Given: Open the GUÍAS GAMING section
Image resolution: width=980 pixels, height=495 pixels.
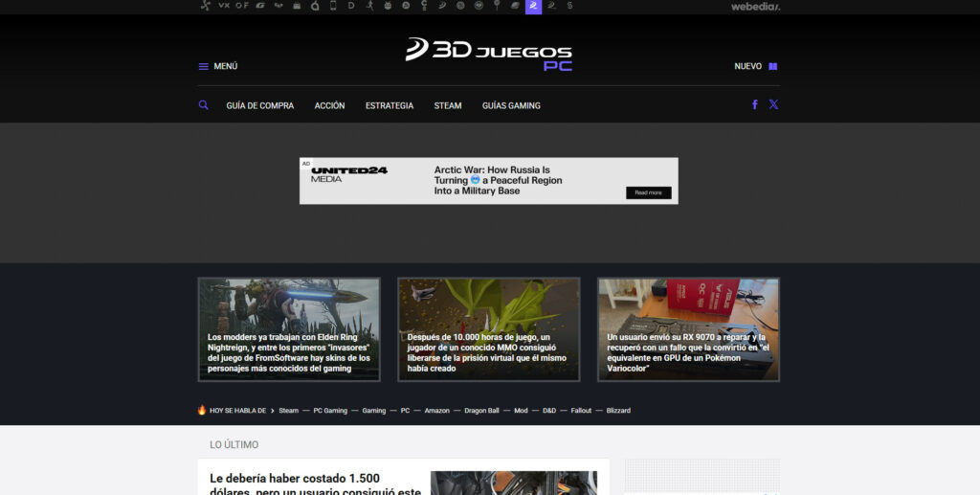Looking at the screenshot, I should click(x=511, y=105).
